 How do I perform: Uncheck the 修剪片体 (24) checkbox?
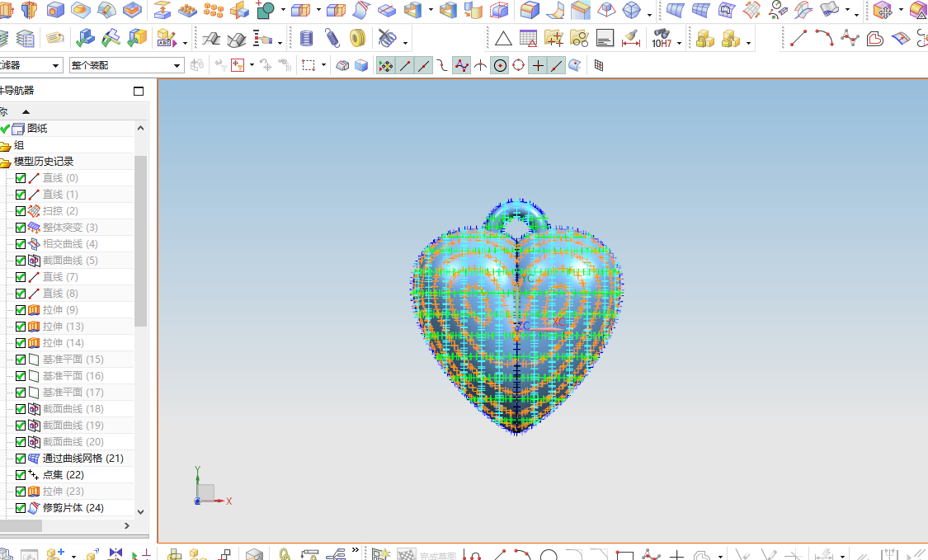[21, 509]
